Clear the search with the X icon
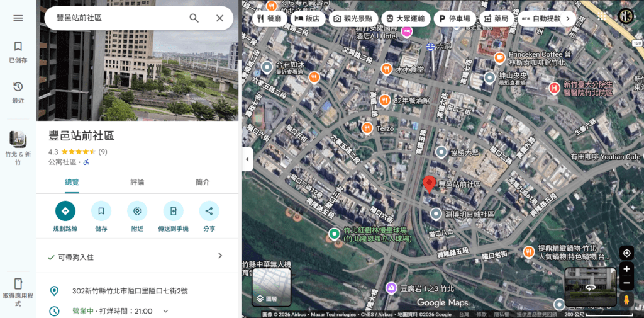The image size is (644, 318). pos(219,18)
